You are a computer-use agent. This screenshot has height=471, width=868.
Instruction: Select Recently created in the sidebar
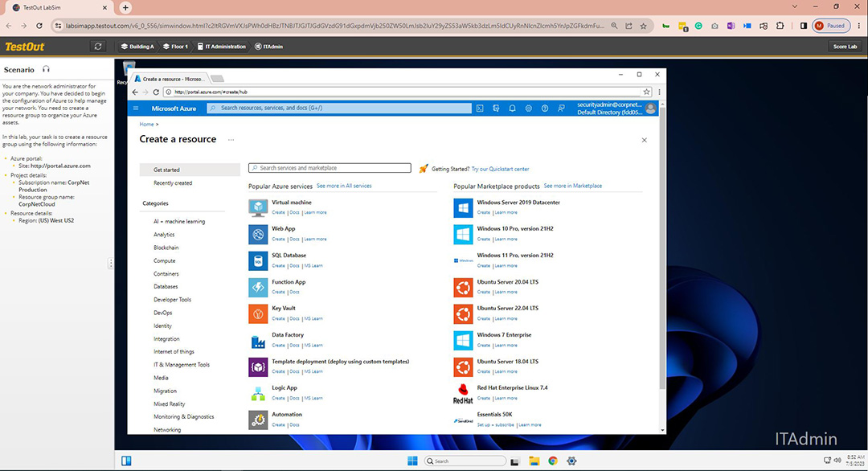[173, 183]
